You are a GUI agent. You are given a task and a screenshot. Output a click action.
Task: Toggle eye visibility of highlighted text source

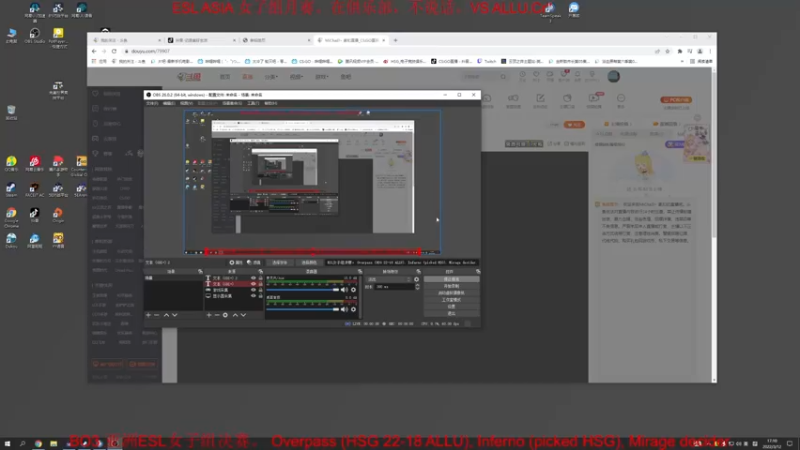(253, 284)
